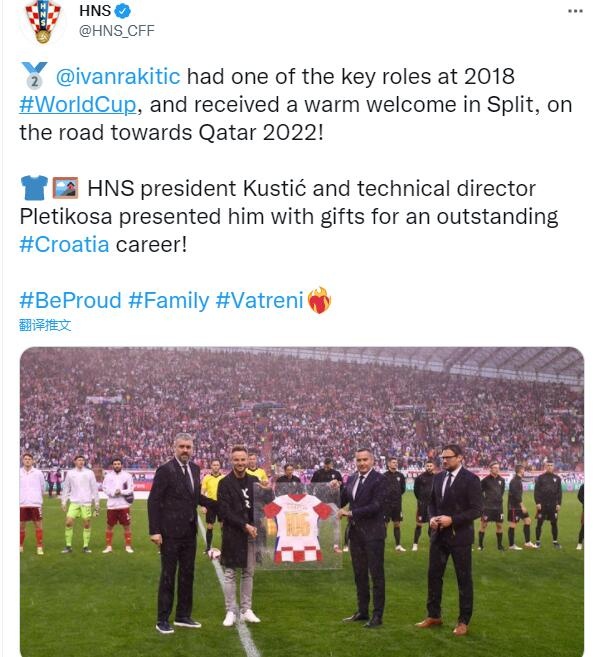Open the stadium presentation photo
Viewport: 594px width, 657px height.
click(302, 502)
